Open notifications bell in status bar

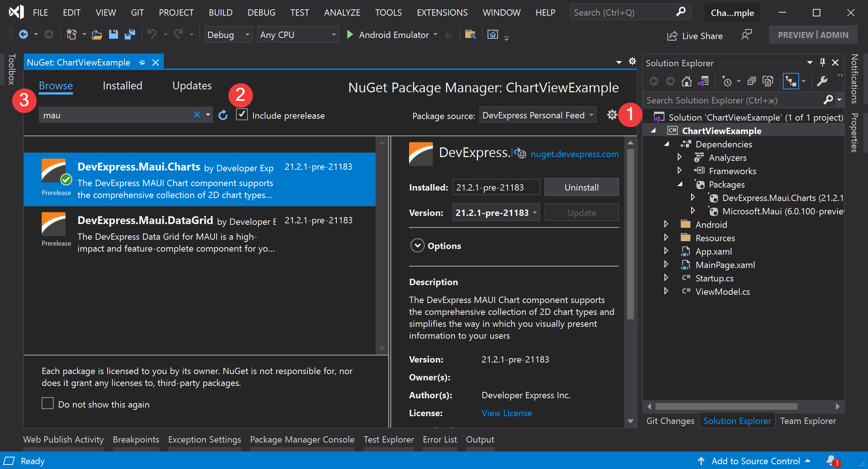(x=831, y=461)
